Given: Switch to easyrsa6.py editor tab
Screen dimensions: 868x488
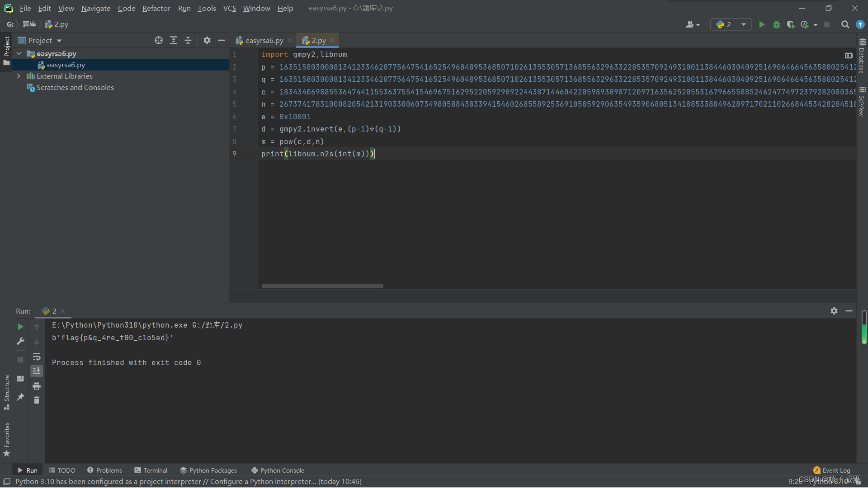Looking at the screenshot, I should [264, 40].
